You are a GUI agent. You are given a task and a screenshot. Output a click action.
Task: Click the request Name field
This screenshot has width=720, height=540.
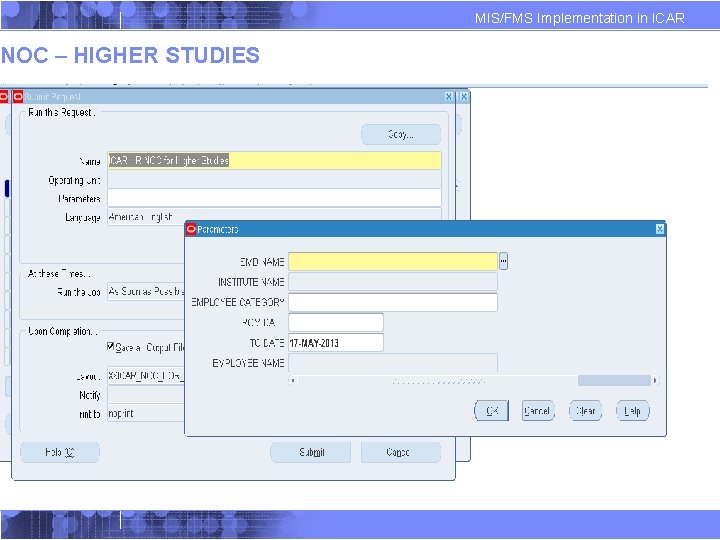click(275, 161)
